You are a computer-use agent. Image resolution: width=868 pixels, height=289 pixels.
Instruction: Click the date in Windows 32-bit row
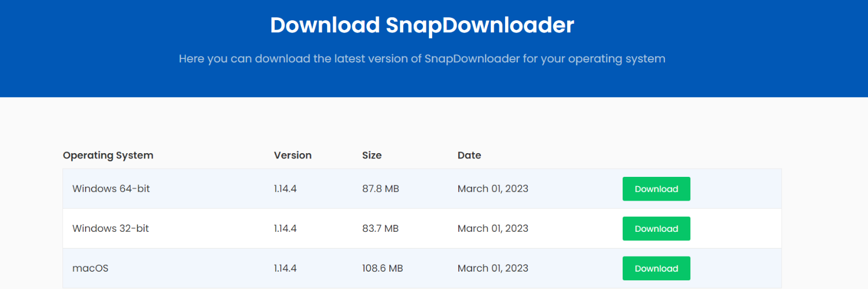click(x=493, y=229)
